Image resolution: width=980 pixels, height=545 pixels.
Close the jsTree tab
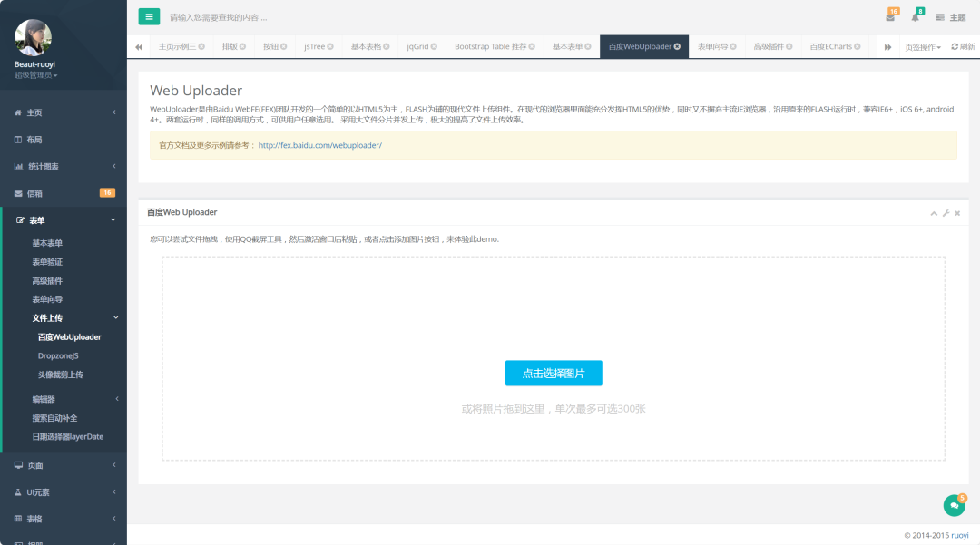[330, 47]
